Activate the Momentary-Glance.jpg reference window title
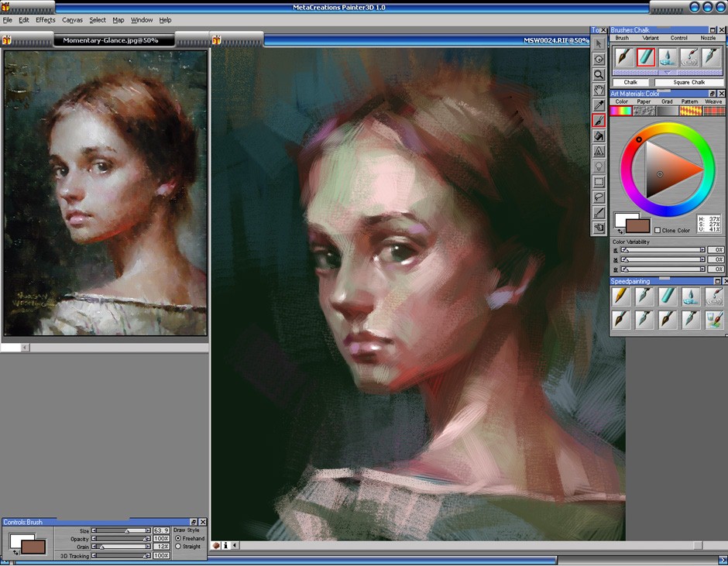The width and height of the screenshot is (728, 566). point(111,40)
